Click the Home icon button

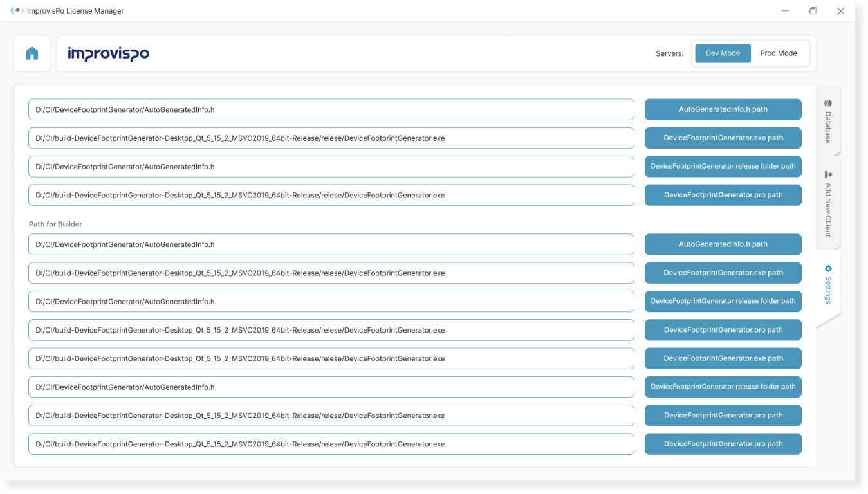click(x=32, y=53)
